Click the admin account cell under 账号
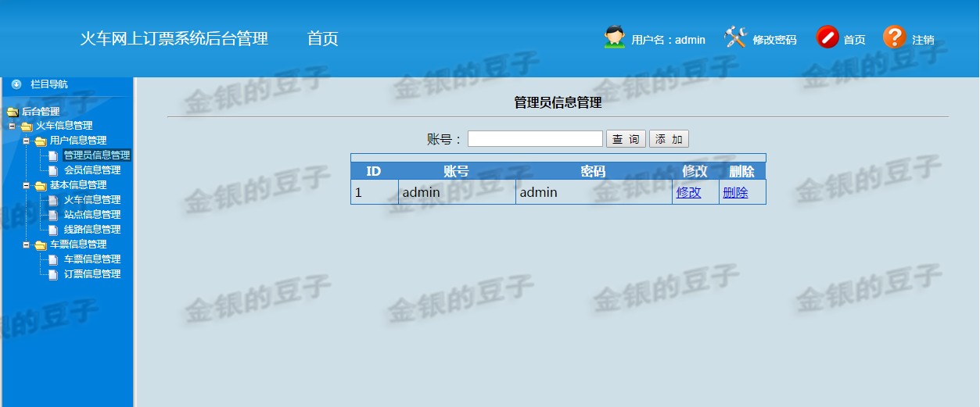 [457, 192]
